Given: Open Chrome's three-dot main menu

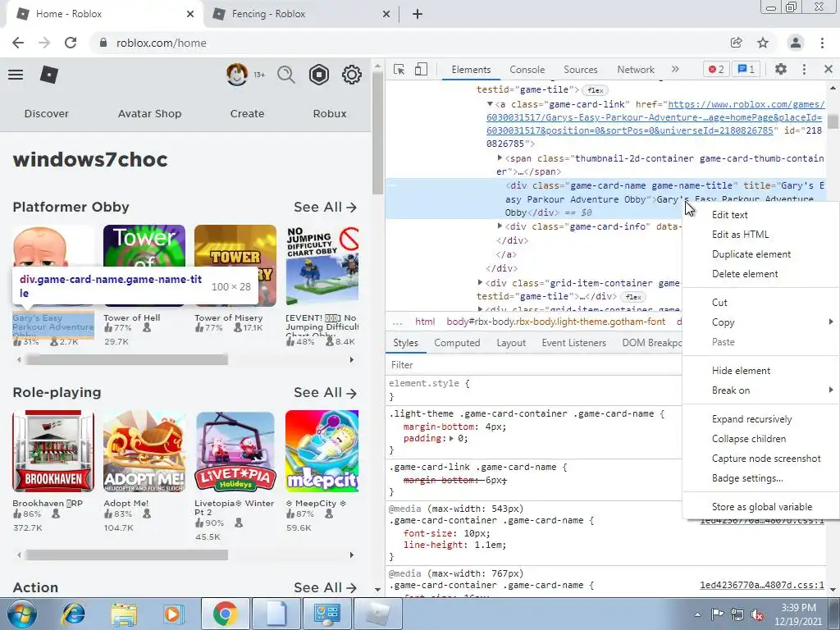Looking at the screenshot, I should tap(822, 43).
